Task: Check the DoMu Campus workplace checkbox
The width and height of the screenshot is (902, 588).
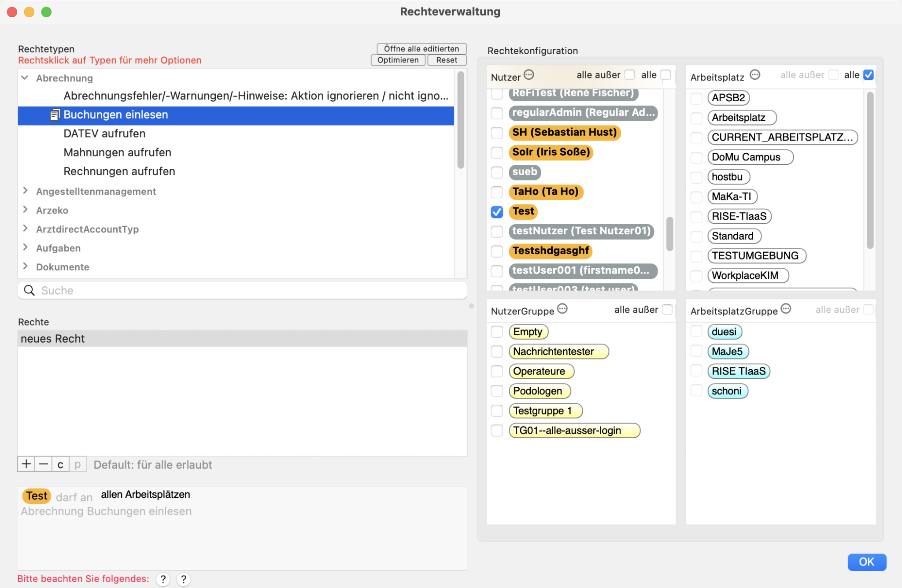Action: point(696,157)
